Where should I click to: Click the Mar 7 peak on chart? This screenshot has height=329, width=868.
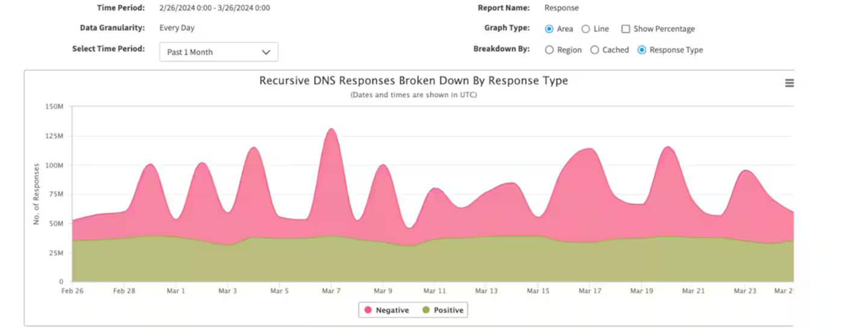[x=331, y=129]
